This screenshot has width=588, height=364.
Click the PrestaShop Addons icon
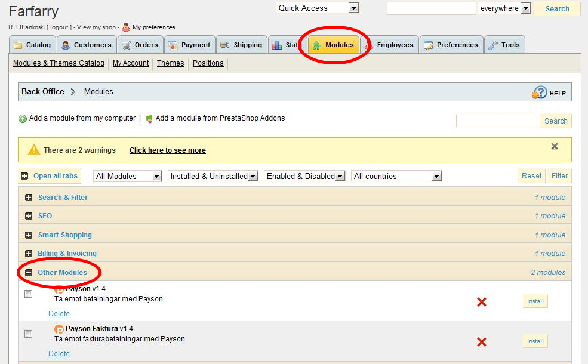(x=149, y=119)
